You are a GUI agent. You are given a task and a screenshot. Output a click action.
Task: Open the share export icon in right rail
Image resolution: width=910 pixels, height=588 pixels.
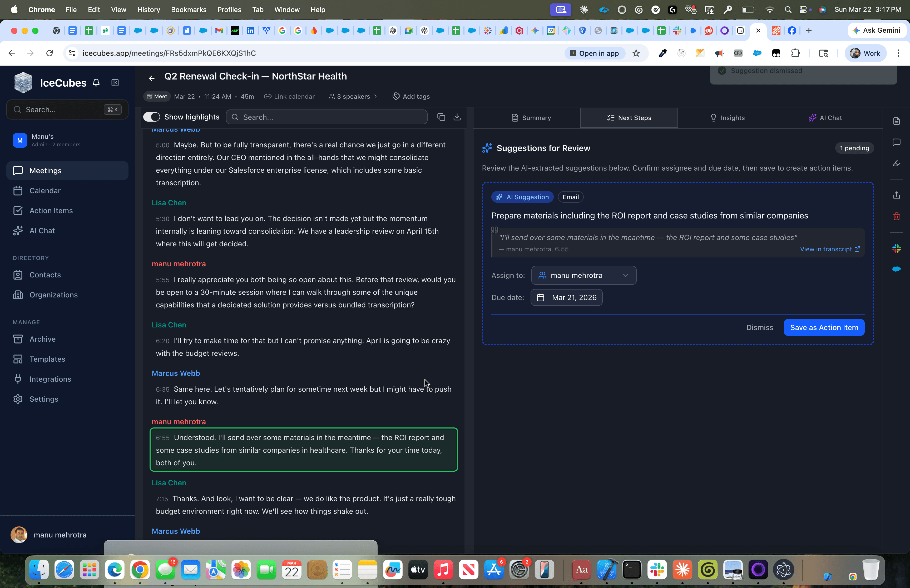coord(897,195)
